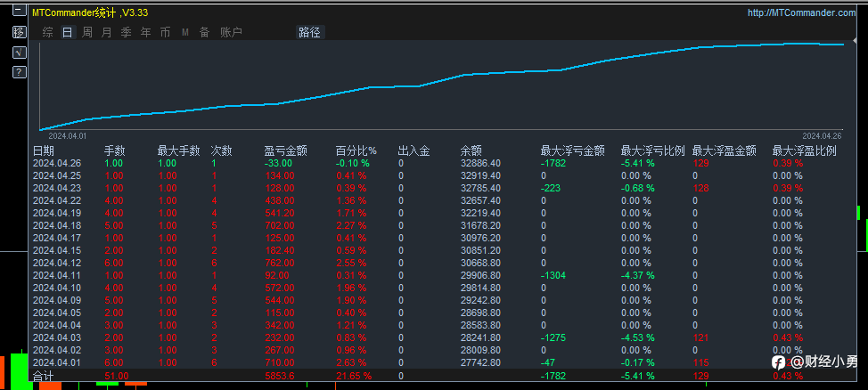The height and width of the screenshot is (390, 868).
Task: Click the 29906.80 balance cell
Action: (480, 275)
